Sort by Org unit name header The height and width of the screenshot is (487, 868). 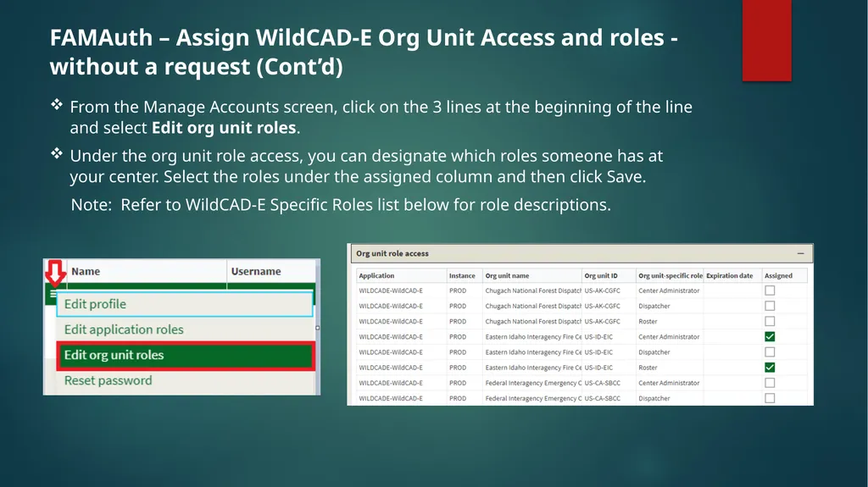tap(531, 275)
